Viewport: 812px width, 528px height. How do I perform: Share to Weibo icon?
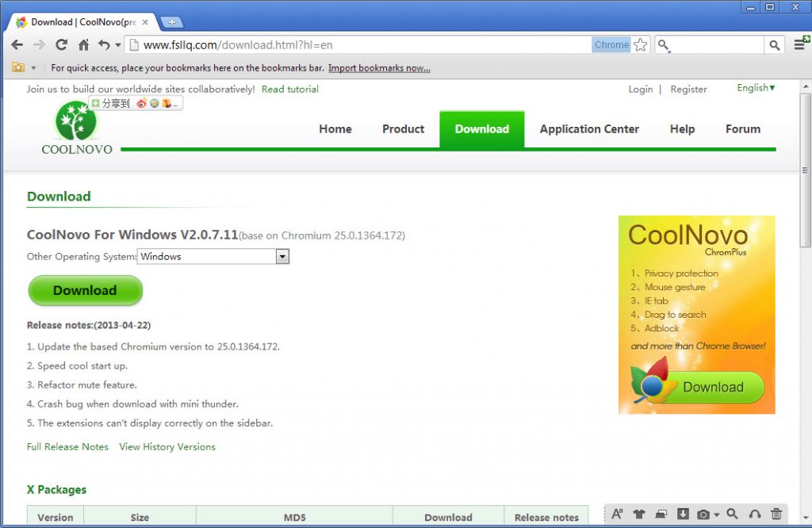coord(141,104)
